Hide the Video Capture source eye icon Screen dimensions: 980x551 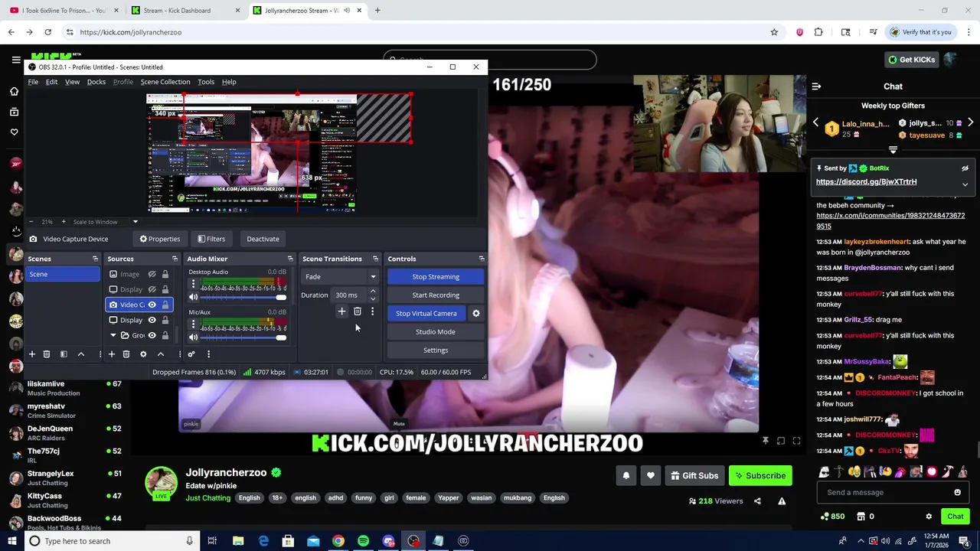(x=152, y=305)
